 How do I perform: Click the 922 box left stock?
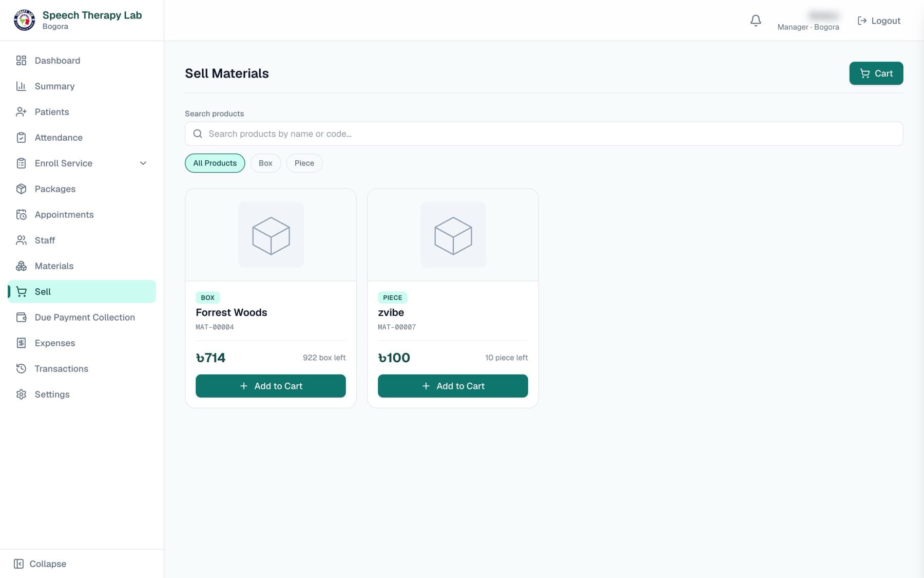click(324, 358)
